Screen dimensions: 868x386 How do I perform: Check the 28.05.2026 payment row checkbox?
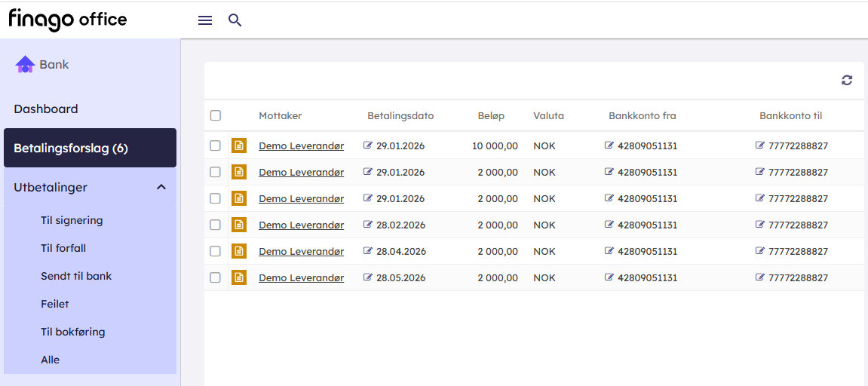coord(216,277)
